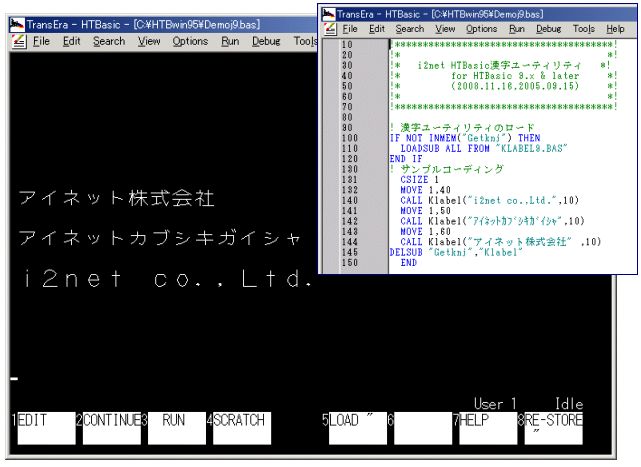Click the 'i2net co.,Ltd.' output text
This screenshot has width=641, height=467.
168,278
